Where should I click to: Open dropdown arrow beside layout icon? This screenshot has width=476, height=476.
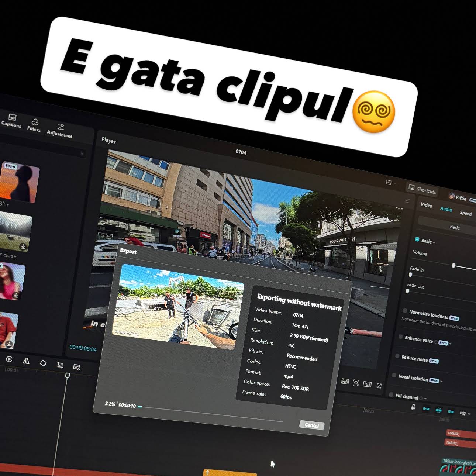click(394, 183)
